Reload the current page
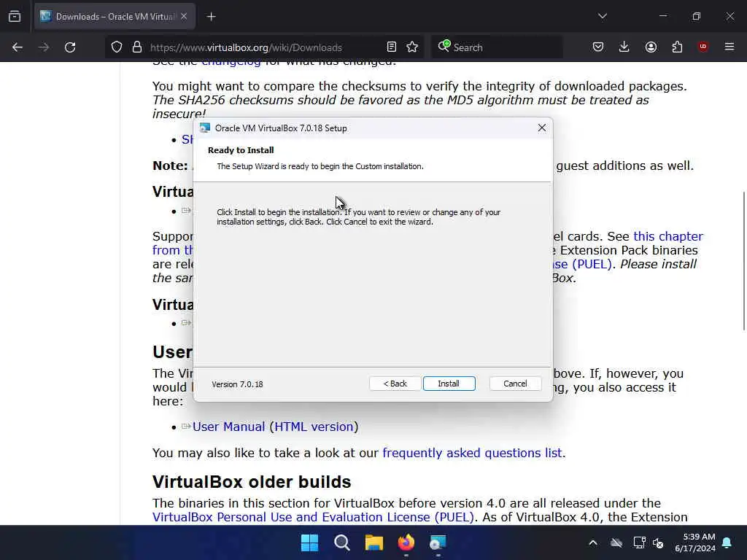The width and height of the screenshot is (747, 560). point(70,47)
